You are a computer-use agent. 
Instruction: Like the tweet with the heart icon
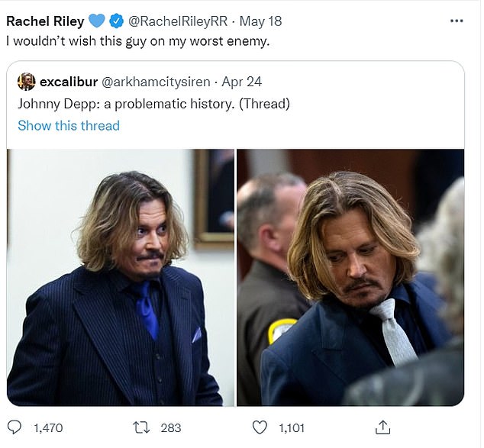coord(260,427)
